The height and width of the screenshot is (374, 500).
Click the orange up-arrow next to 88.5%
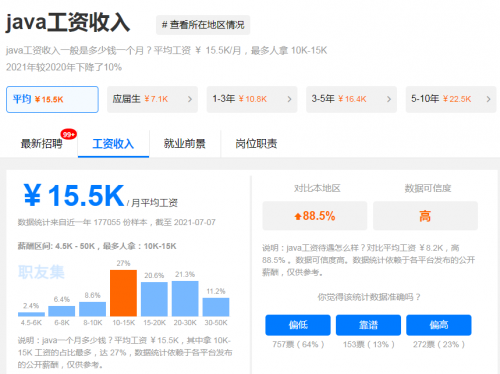(x=298, y=217)
